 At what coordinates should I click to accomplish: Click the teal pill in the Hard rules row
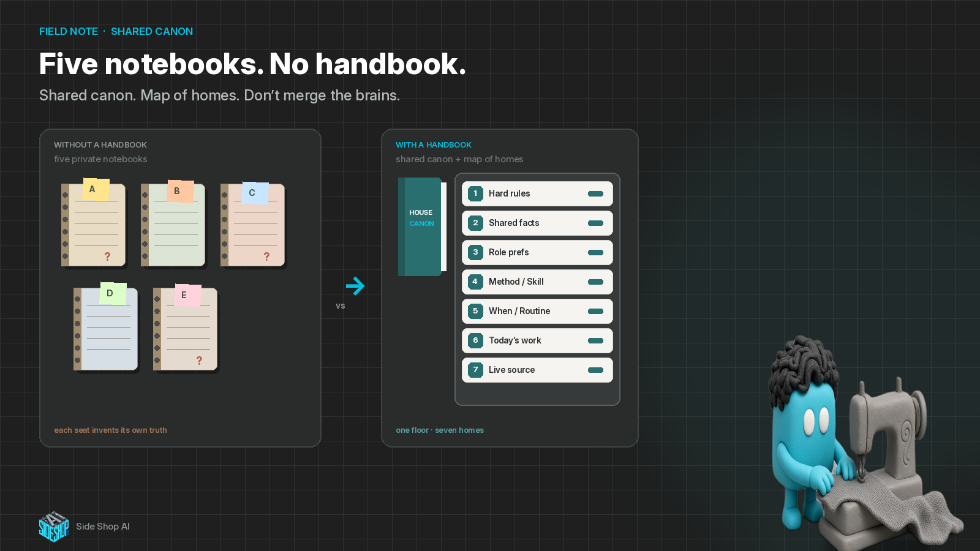point(595,194)
